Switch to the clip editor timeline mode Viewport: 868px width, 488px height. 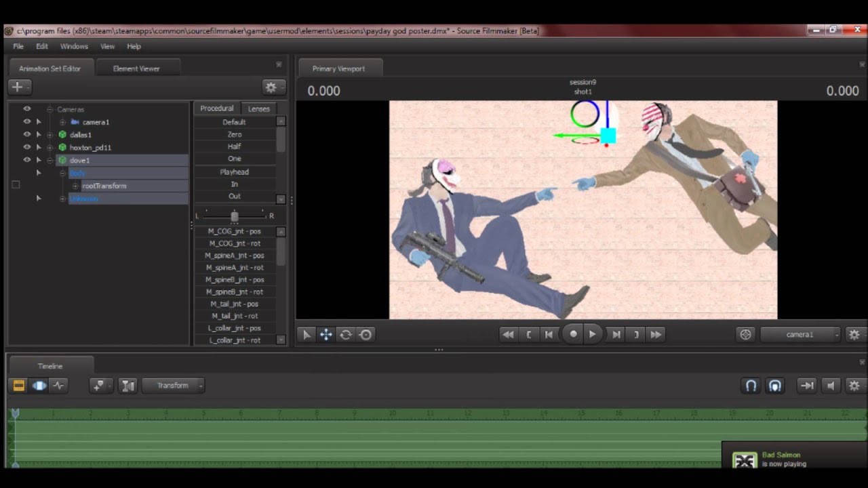19,386
